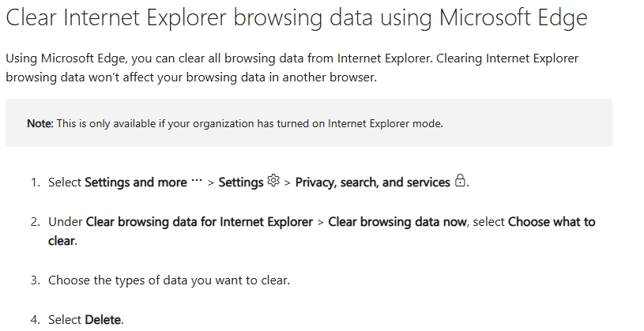The width and height of the screenshot is (644, 331).
Task: Click the page heading about clearing Internet Explorer data
Action: pyautogui.click(x=296, y=17)
